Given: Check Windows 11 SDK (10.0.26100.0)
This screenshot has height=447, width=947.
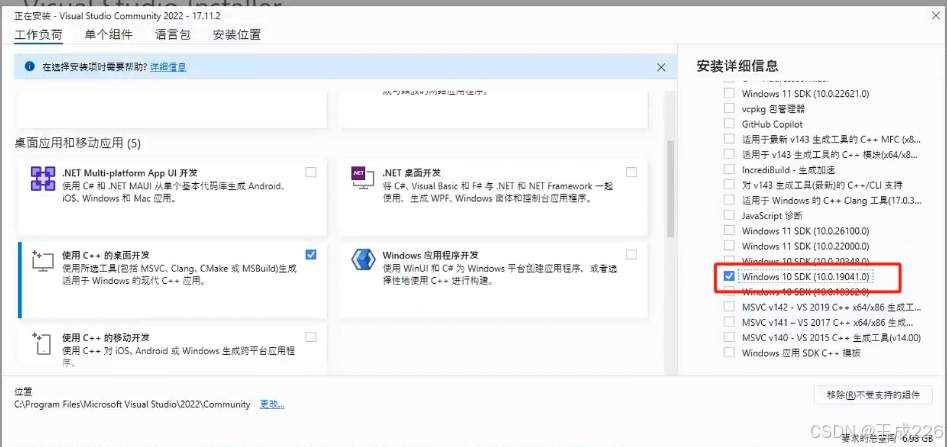Looking at the screenshot, I should click(730, 230).
